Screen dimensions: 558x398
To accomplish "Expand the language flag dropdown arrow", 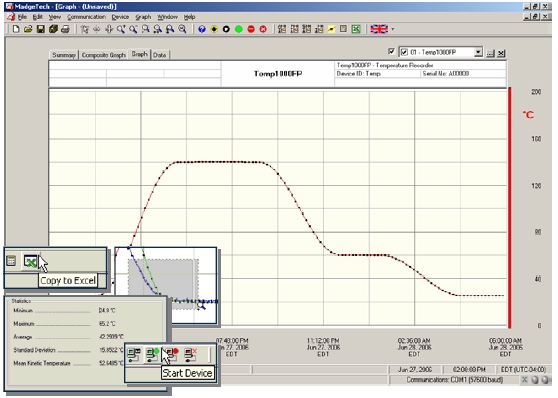I will point(393,29).
